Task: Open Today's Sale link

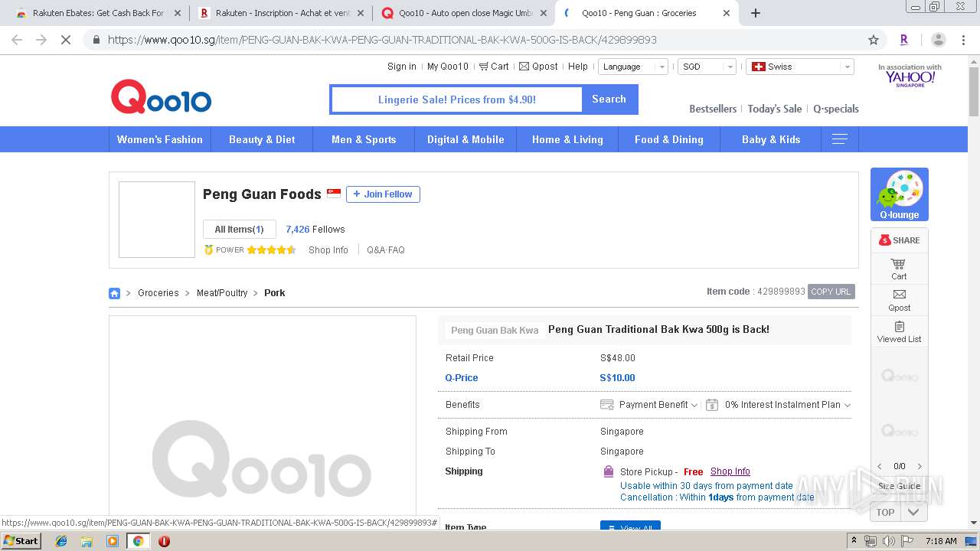Action: (775, 109)
